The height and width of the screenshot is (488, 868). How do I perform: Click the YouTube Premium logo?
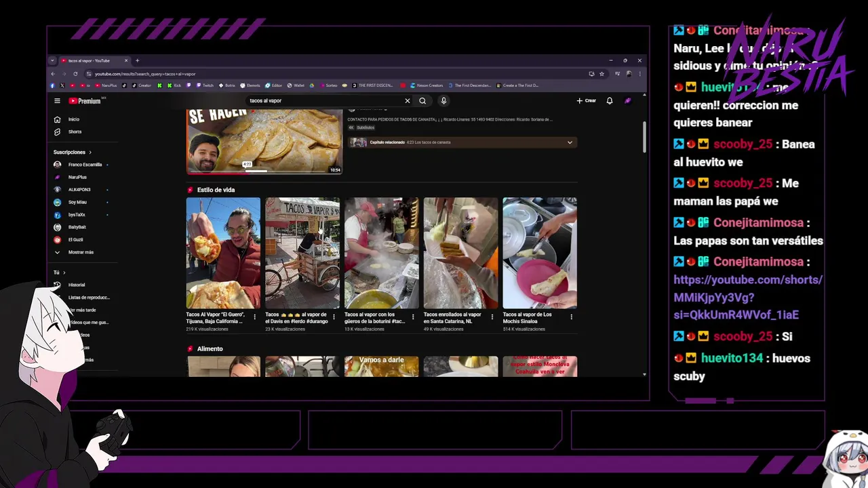pos(85,101)
